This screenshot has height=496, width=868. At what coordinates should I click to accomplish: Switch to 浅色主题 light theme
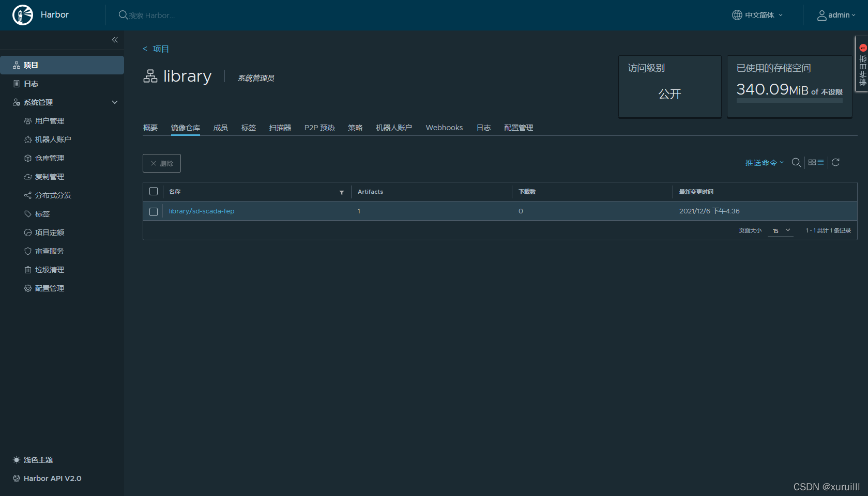pos(33,460)
